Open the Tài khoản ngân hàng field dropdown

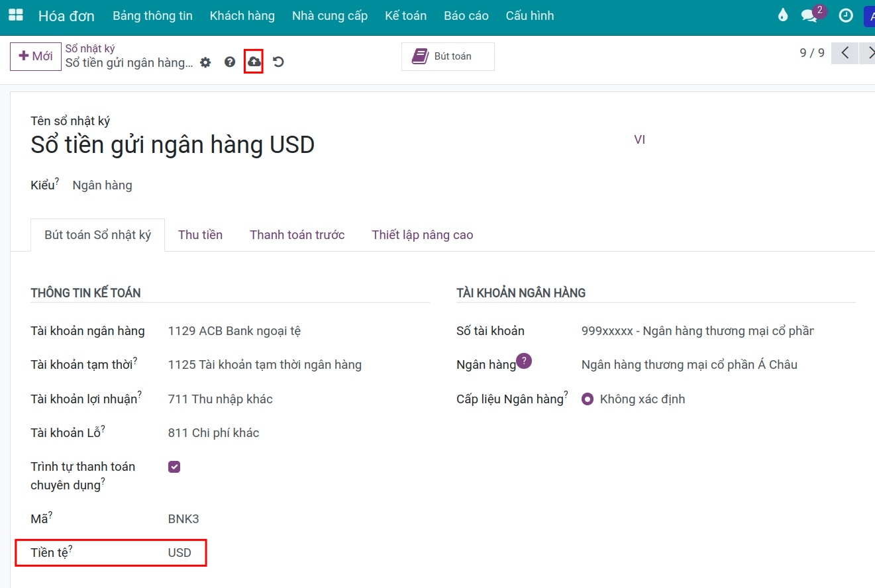click(298, 331)
